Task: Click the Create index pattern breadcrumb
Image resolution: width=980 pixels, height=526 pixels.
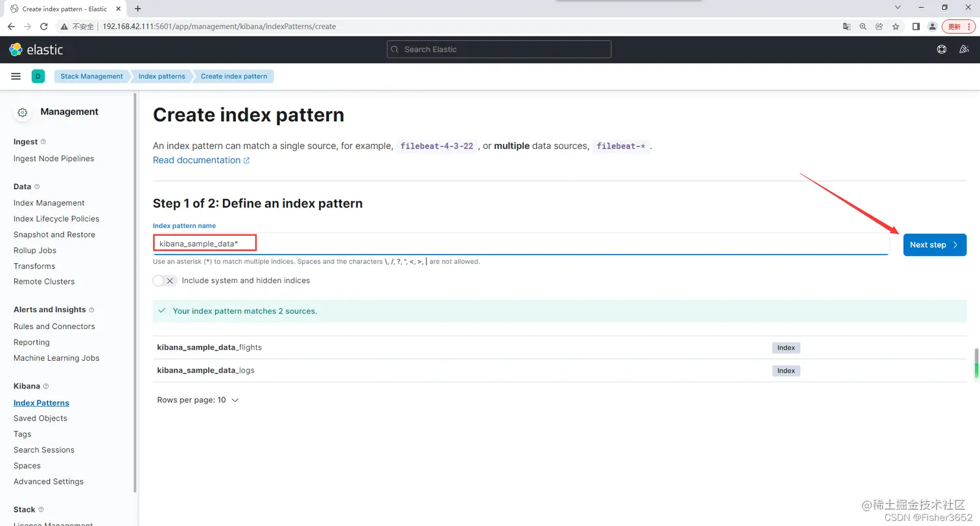Action: click(234, 76)
